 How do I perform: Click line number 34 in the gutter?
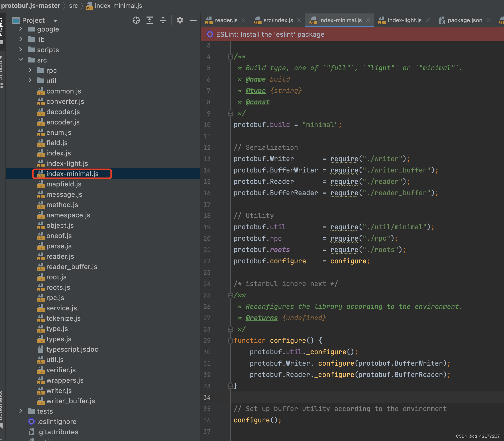tap(207, 397)
